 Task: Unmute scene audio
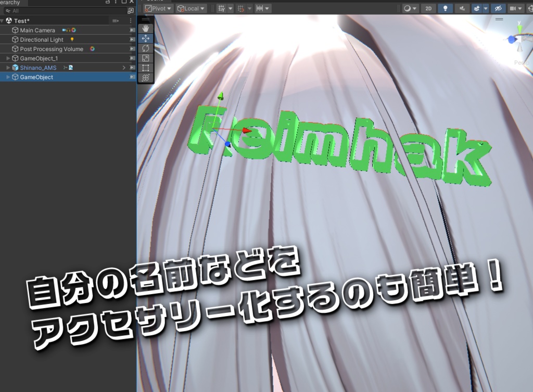point(463,8)
